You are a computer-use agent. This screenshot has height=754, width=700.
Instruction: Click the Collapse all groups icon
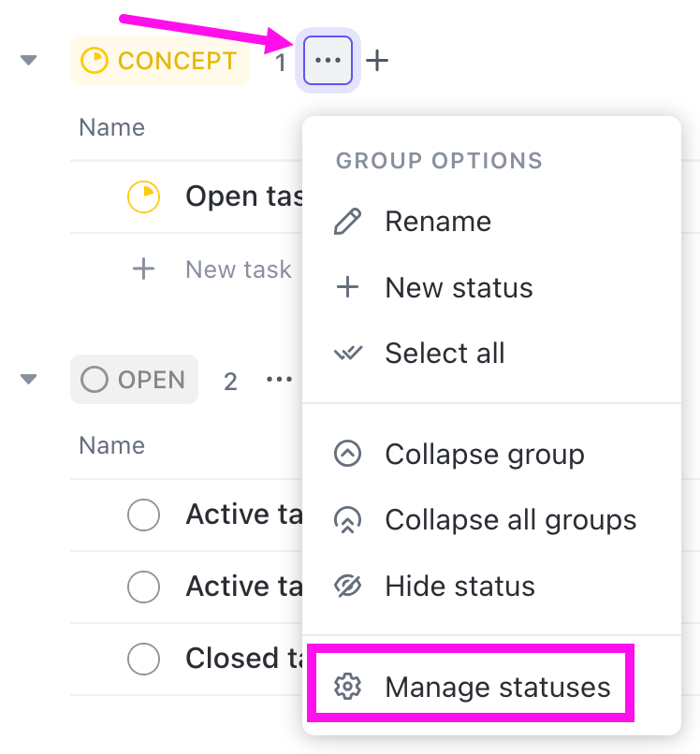pos(347,520)
